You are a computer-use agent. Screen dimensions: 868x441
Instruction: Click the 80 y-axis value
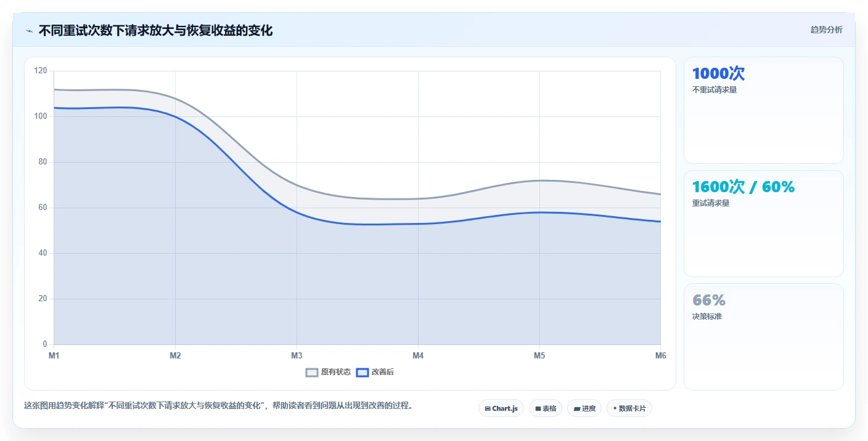(43, 162)
